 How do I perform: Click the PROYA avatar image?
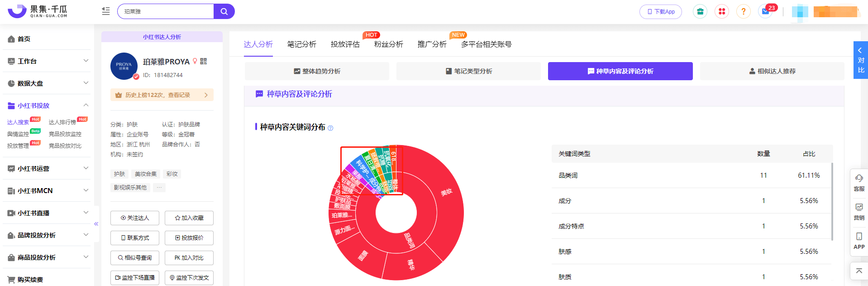point(124,66)
